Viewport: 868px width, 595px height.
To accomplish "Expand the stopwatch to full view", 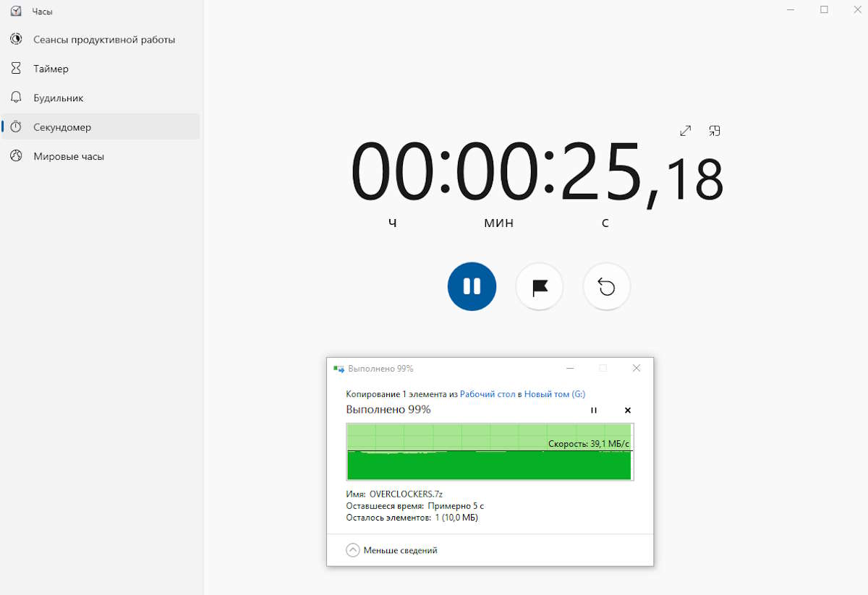I will pyautogui.click(x=686, y=131).
